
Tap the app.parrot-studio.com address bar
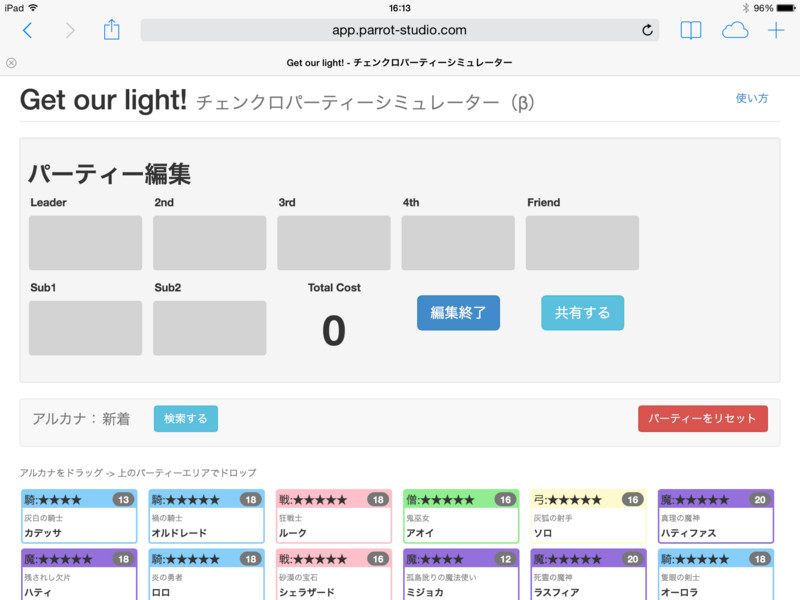pyautogui.click(x=399, y=30)
